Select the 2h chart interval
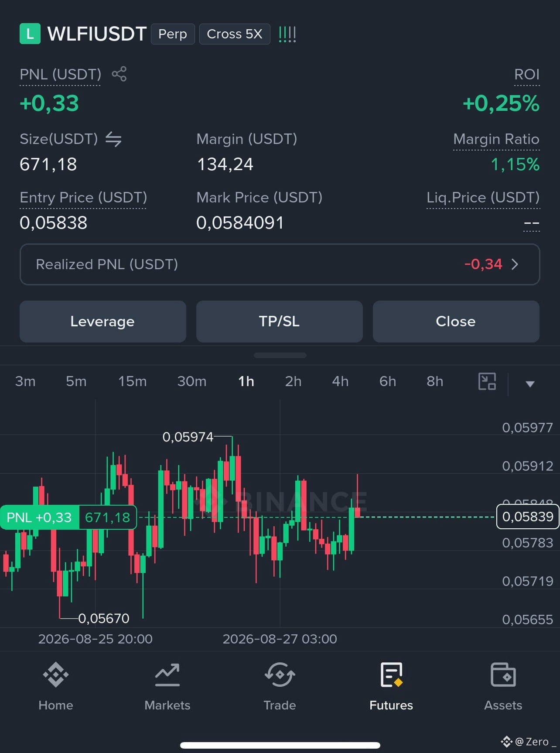Image resolution: width=560 pixels, height=753 pixels. click(293, 381)
